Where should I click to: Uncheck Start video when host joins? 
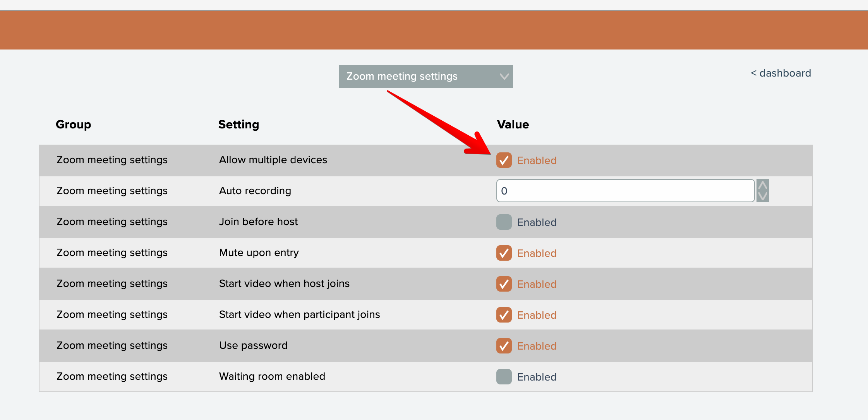pos(504,284)
